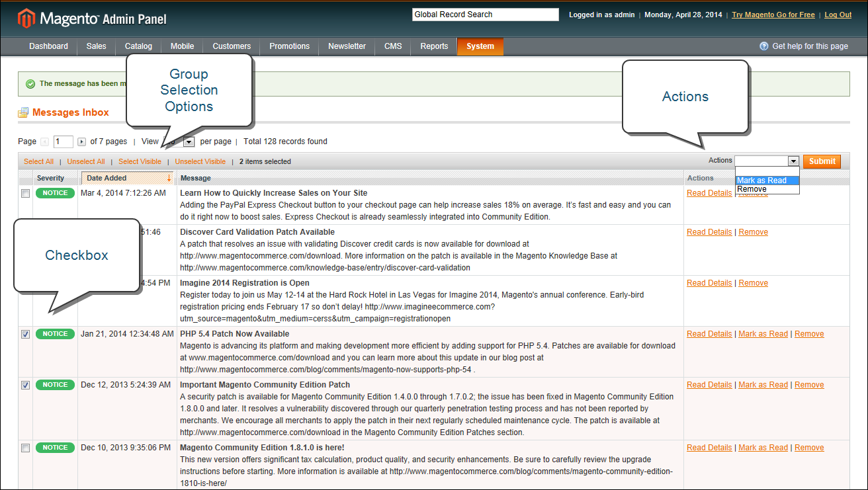868x490 pixels.
Task: Sort by the Severity column header
Action: (51, 178)
